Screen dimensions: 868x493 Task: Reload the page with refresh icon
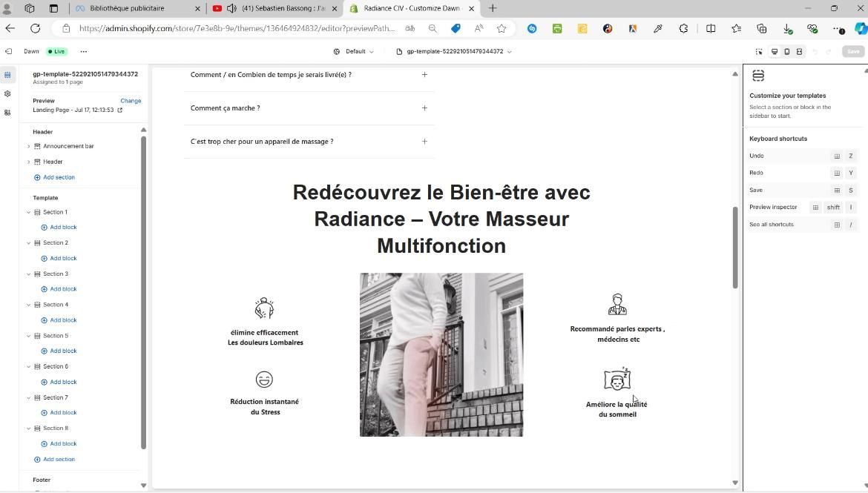tap(35, 29)
